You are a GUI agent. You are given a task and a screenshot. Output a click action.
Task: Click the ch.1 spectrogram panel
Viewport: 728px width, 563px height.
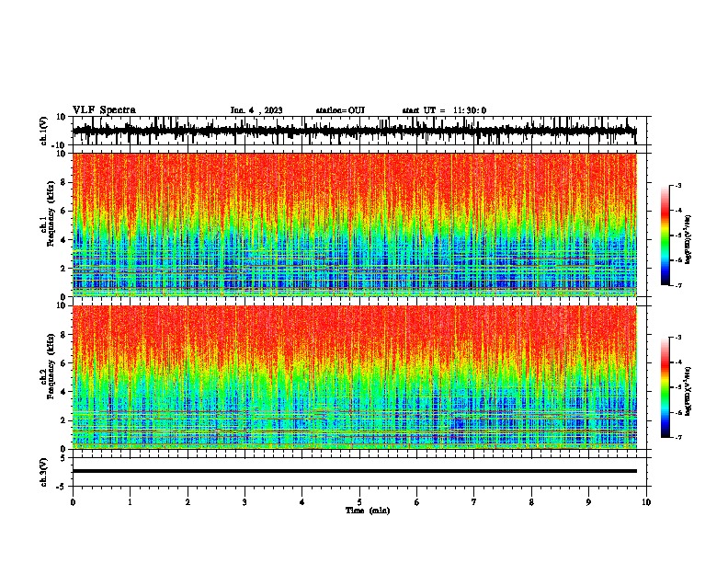pos(354,224)
